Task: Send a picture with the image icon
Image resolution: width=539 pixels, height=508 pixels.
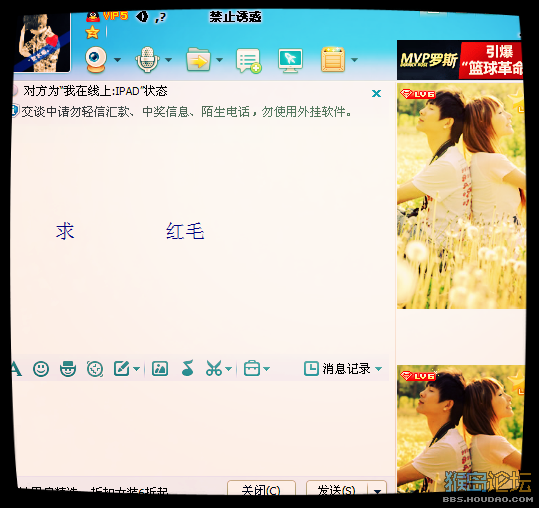Action: tap(160, 369)
